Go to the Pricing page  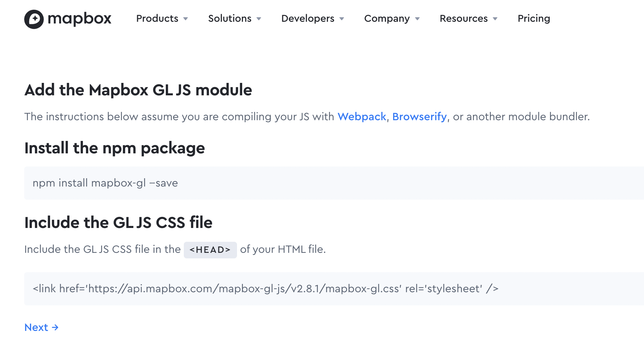click(x=534, y=18)
